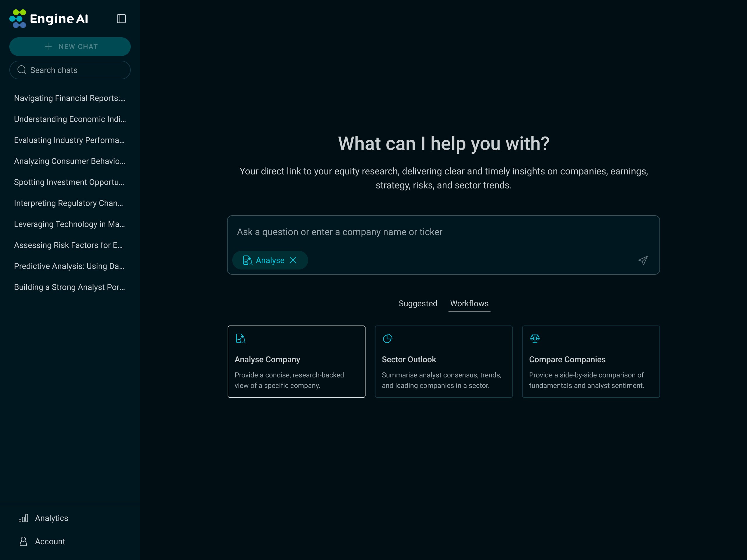
Task: Switch to the Suggested tab
Action: click(418, 303)
